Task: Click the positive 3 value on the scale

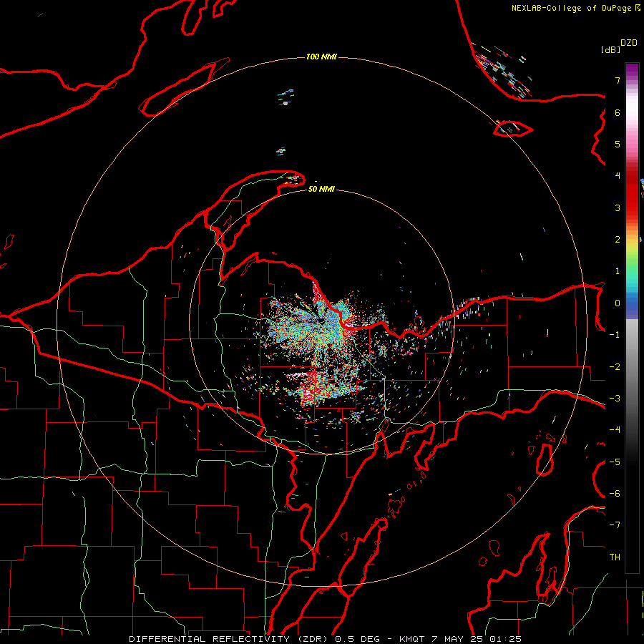Action: [618, 208]
